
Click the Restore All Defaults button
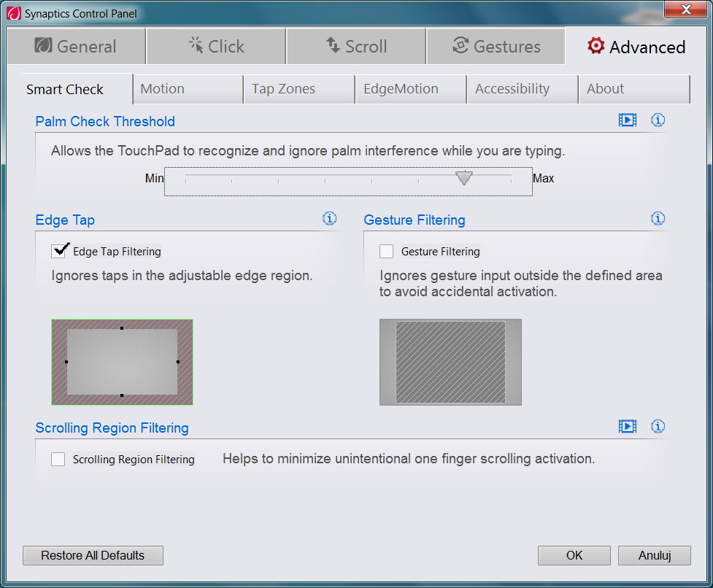[x=93, y=555]
